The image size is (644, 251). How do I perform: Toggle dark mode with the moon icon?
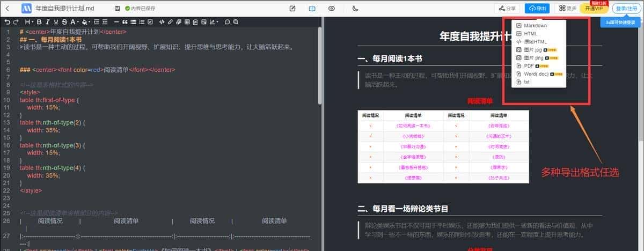coord(355,8)
